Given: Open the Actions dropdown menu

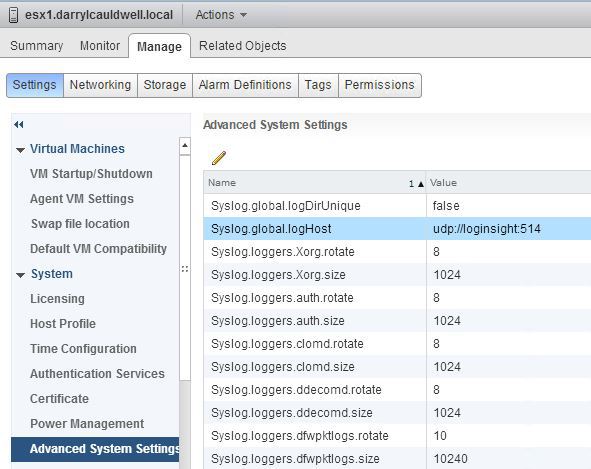Looking at the screenshot, I should tap(221, 15).
